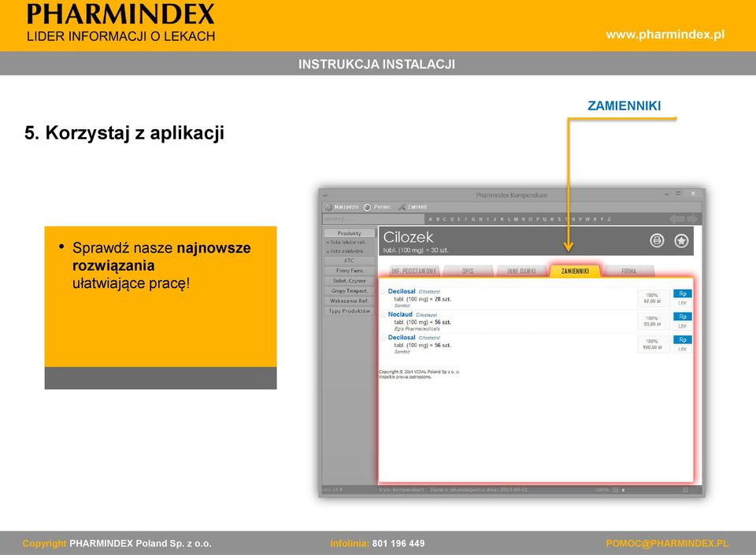Click the star favorite icon in header
Viewport: 756px width, 555px height.
681,240
